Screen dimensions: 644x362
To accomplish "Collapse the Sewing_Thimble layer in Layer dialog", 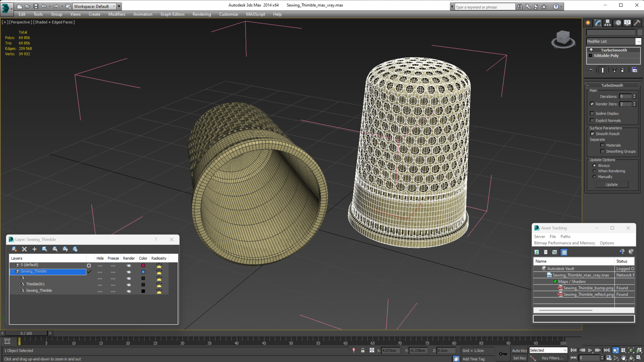I will pos(12,271).
